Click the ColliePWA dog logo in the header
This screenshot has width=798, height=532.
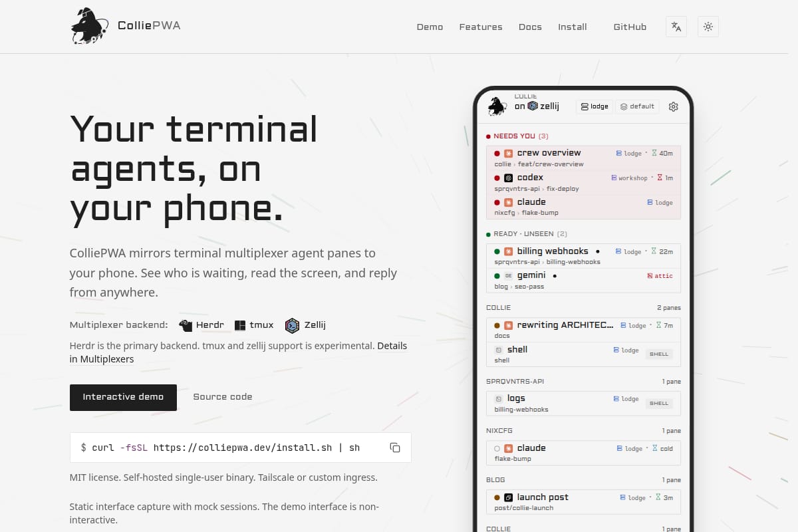pyautogui.click(x=90, y=27)
